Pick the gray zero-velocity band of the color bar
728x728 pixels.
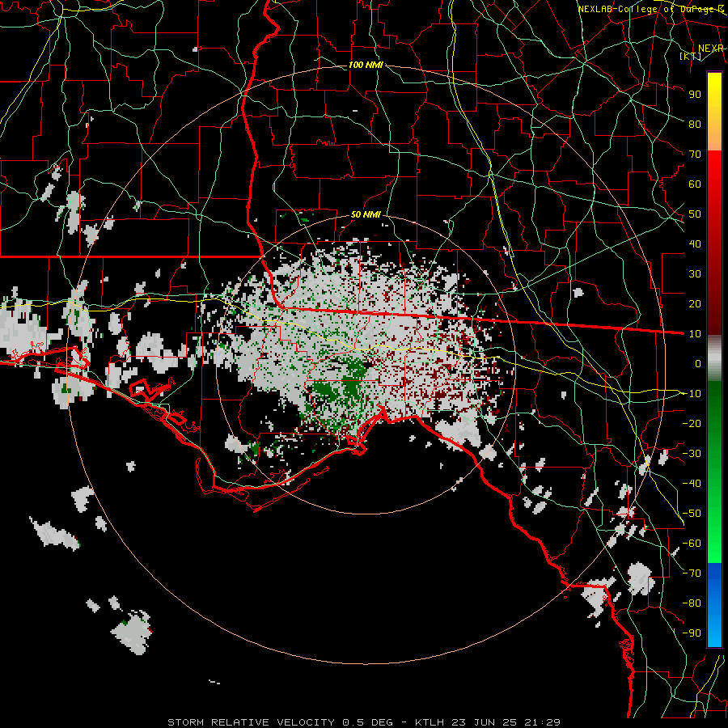click(x=714, y=358)
